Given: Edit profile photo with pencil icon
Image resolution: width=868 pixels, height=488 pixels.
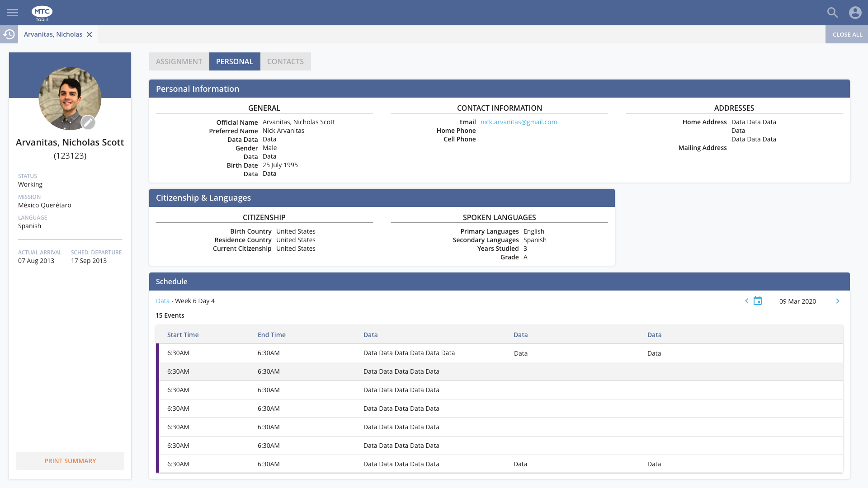Looking at the screenshot, I should 88,122.
